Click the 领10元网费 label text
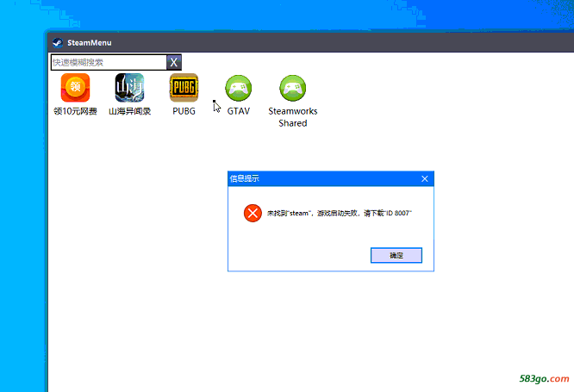 (75, 111)
